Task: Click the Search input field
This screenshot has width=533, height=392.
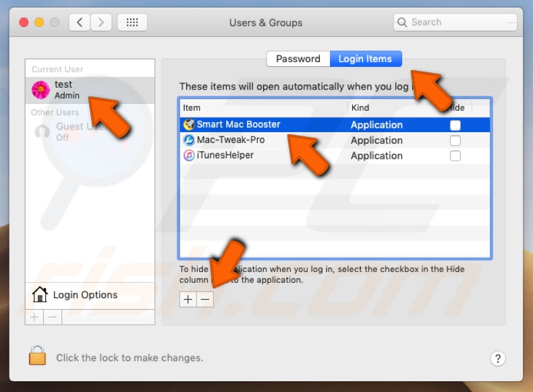Action: [x=455, y=22]
